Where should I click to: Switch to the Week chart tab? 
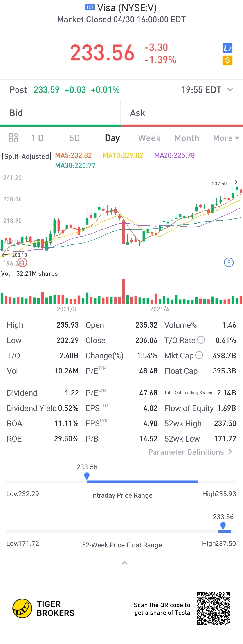pyautogui.click(x=149, y=138)
